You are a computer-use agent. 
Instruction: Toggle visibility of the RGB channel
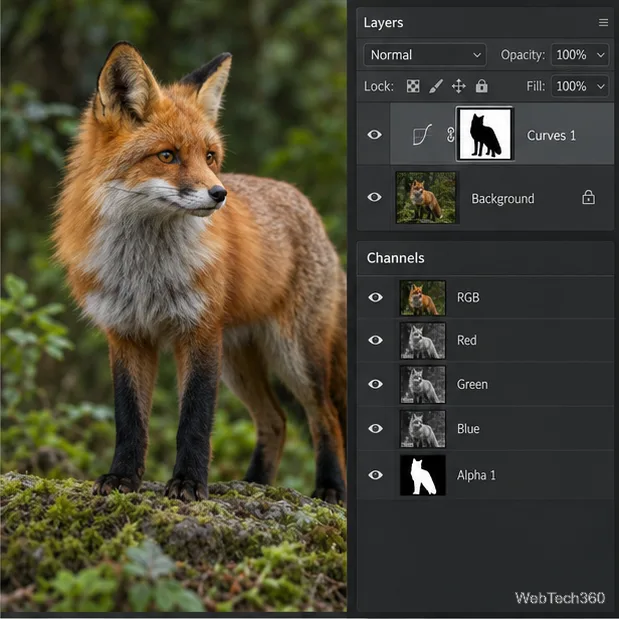pos(375,297)
